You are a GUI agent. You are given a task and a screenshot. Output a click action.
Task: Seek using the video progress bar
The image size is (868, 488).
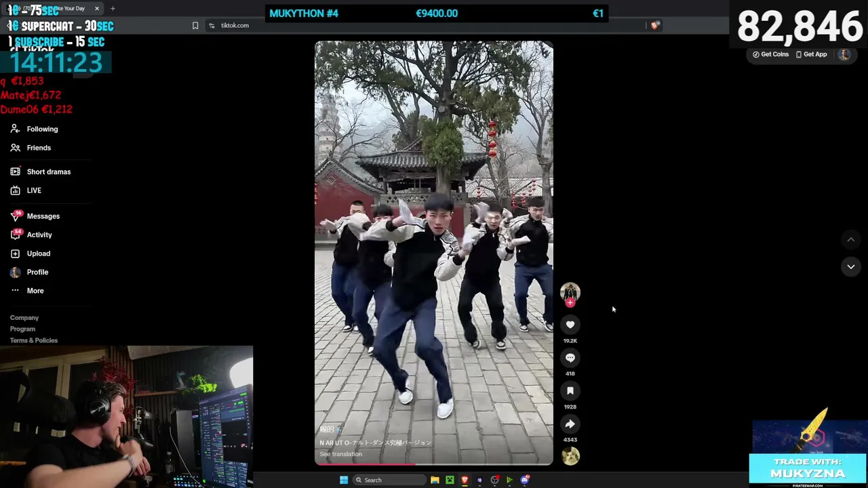tap(434, 464)
